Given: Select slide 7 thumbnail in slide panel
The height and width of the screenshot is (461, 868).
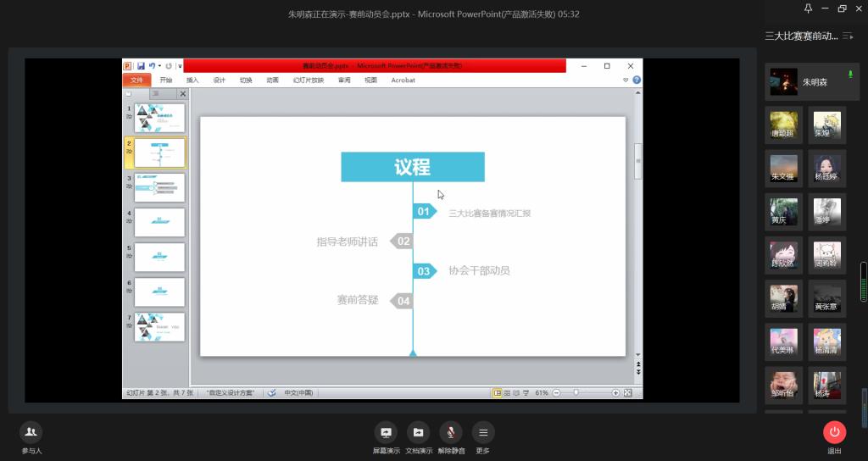Looking at the screenshot, I should click(159, 327).
